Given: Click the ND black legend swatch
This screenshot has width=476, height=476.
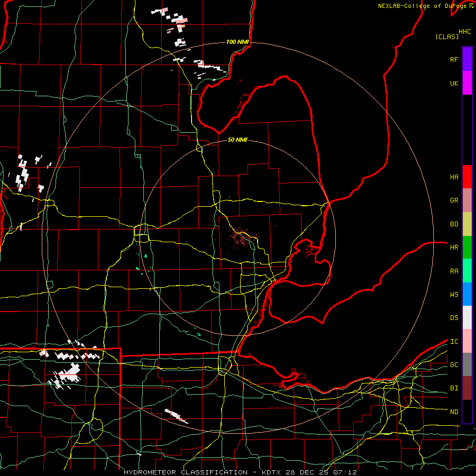Looking at the screenshot, I should coord(467,411).
